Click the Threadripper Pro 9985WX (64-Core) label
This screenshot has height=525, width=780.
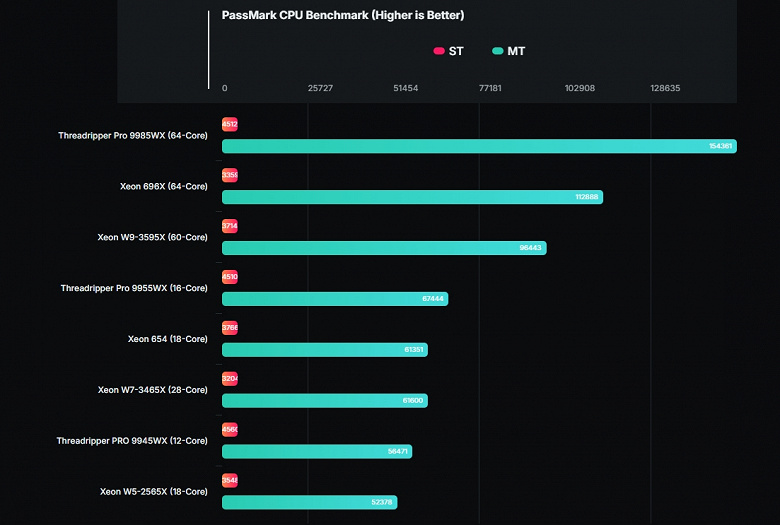coord(133,135)
